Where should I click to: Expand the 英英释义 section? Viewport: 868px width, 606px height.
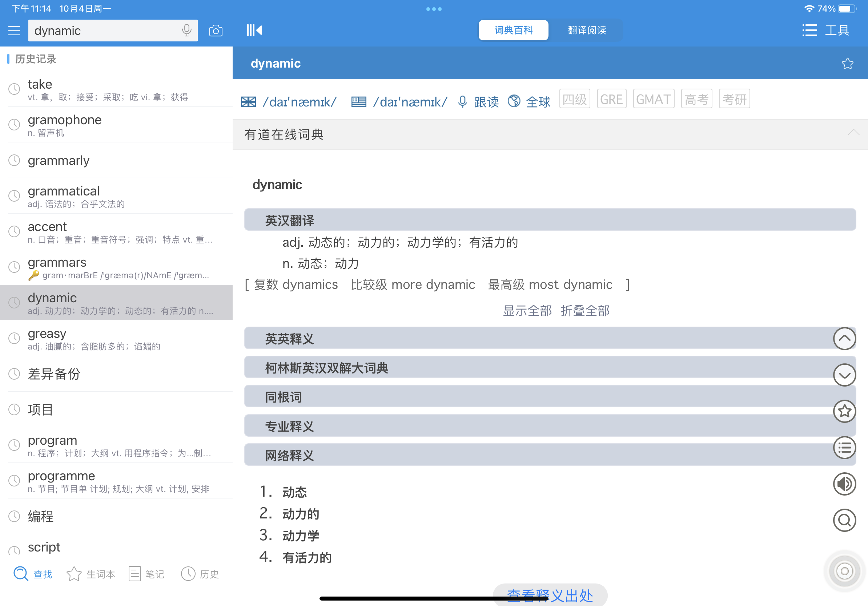[550, 338]
